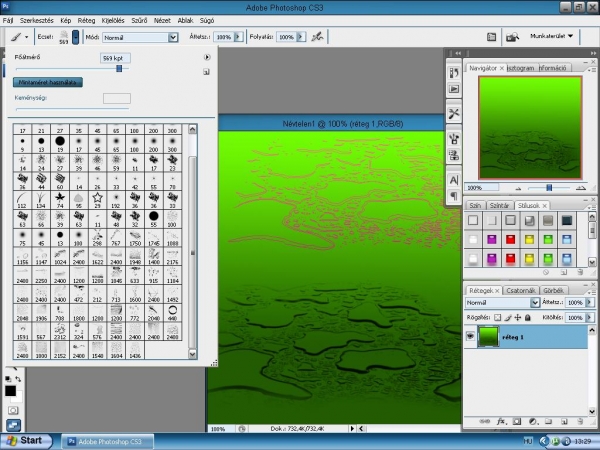Open the options bar Áttetsz. opacity slider arrow
The image size is (600, 450).
(238, 37)
